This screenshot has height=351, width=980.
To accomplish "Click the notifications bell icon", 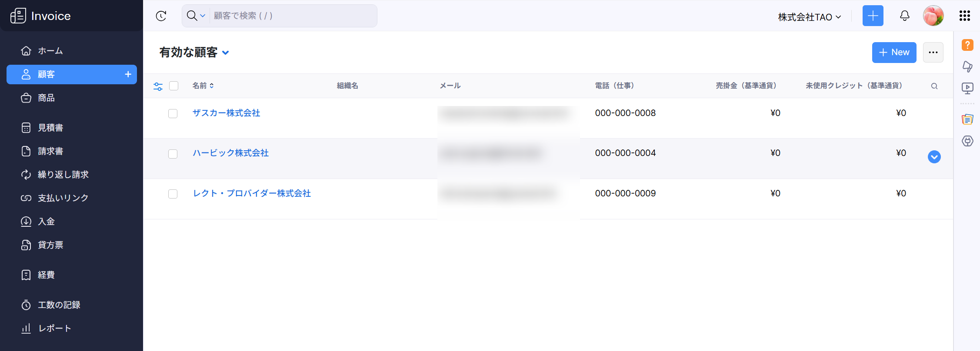I will 904,16.
